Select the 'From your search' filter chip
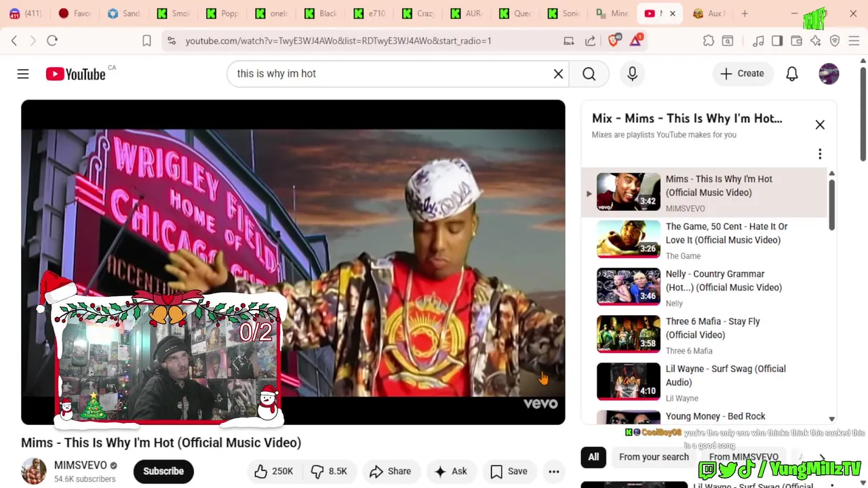Viewport: 868px width, 488px height. tap(654, 457)
